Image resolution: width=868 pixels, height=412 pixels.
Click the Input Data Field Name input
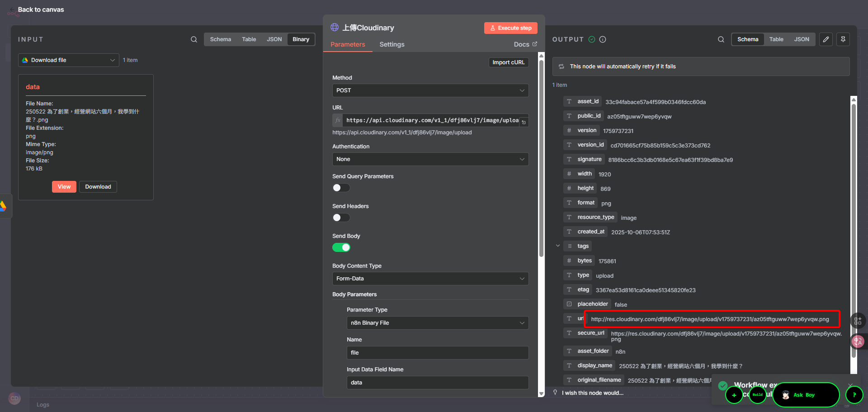pyautogui.click(x=437, y=383)
